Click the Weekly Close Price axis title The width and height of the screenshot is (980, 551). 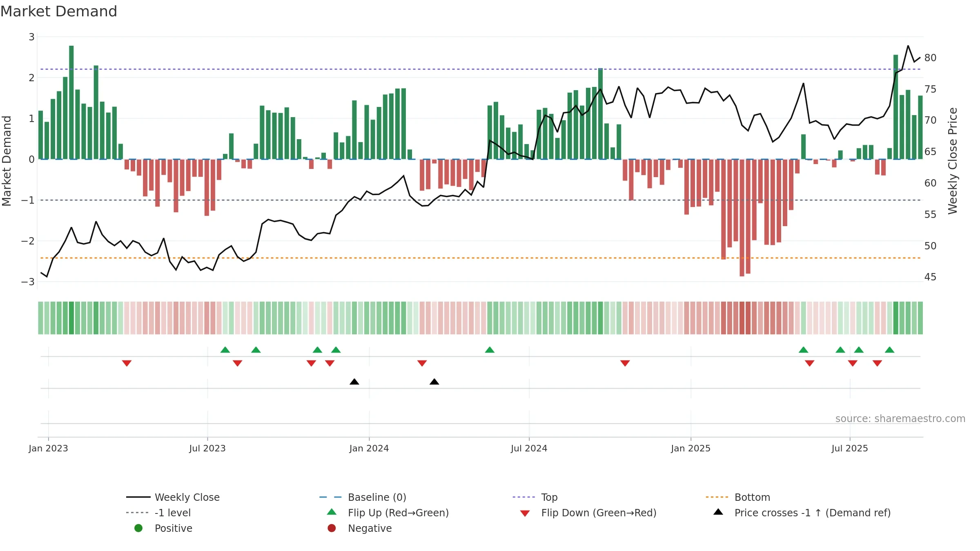tap(953, 161)
